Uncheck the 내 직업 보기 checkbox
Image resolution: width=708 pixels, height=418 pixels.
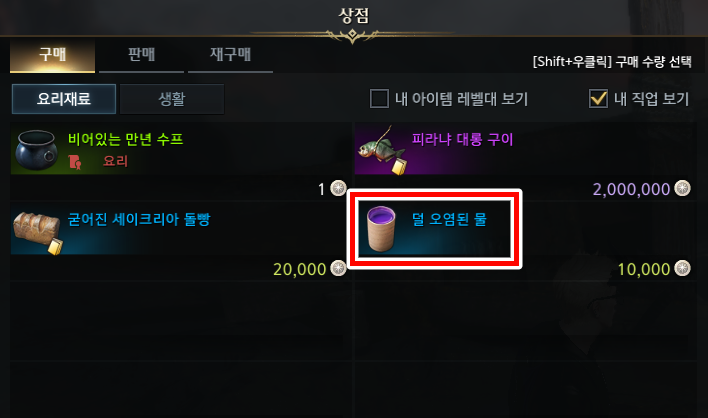point(598,98)
